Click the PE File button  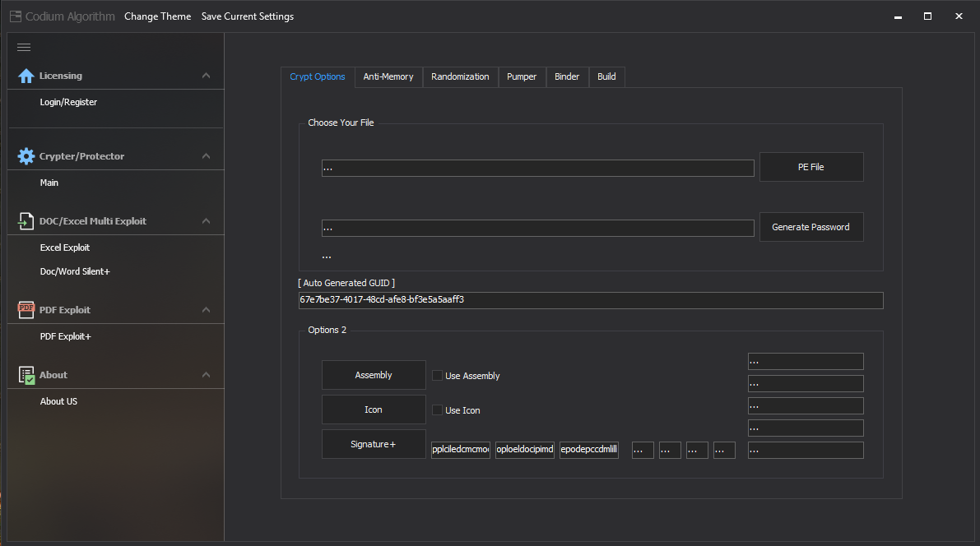tap(811, 167)
